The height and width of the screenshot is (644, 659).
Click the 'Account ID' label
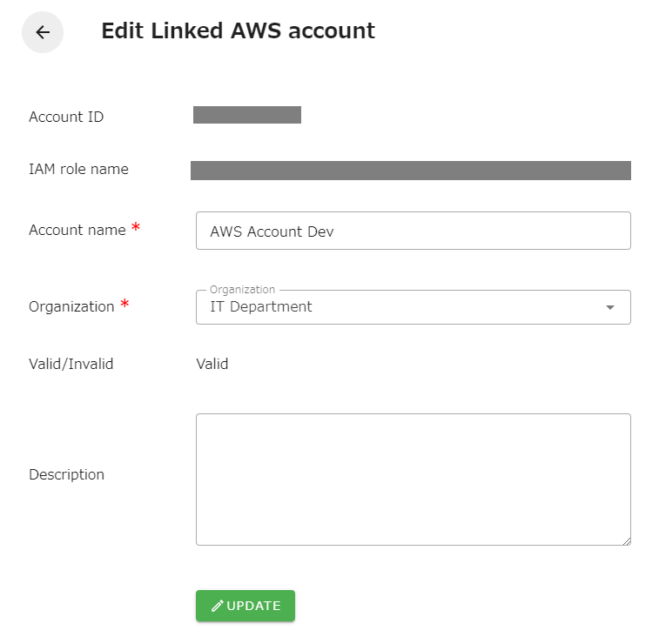pyautogui.click(x=66, y=117)
